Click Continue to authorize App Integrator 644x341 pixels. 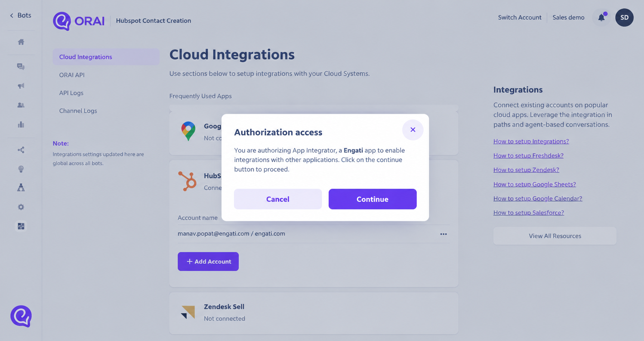pos(372,199)
